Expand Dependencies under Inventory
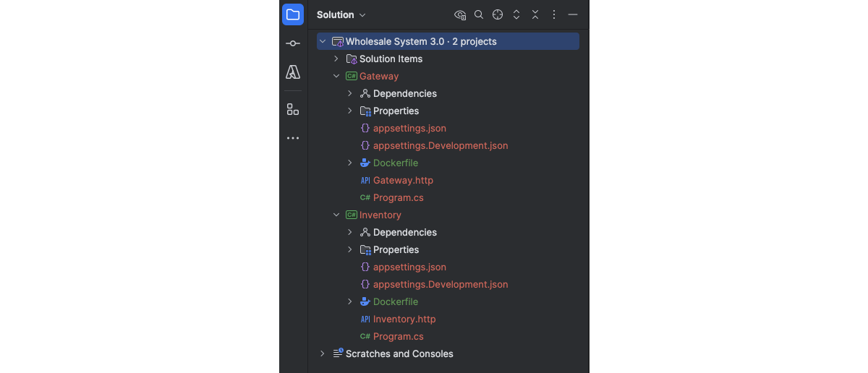The width and height of the screenshot is (868, 373). [350, 232]
